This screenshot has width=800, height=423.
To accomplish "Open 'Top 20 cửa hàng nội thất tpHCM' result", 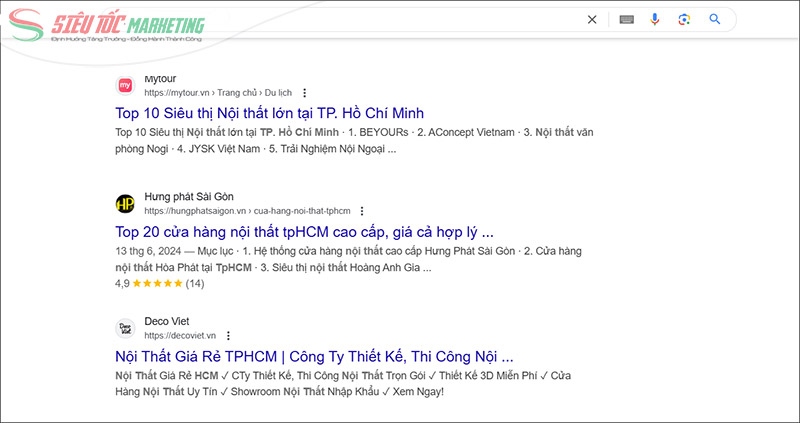I will pyautogui.click(x=304, y=232).
